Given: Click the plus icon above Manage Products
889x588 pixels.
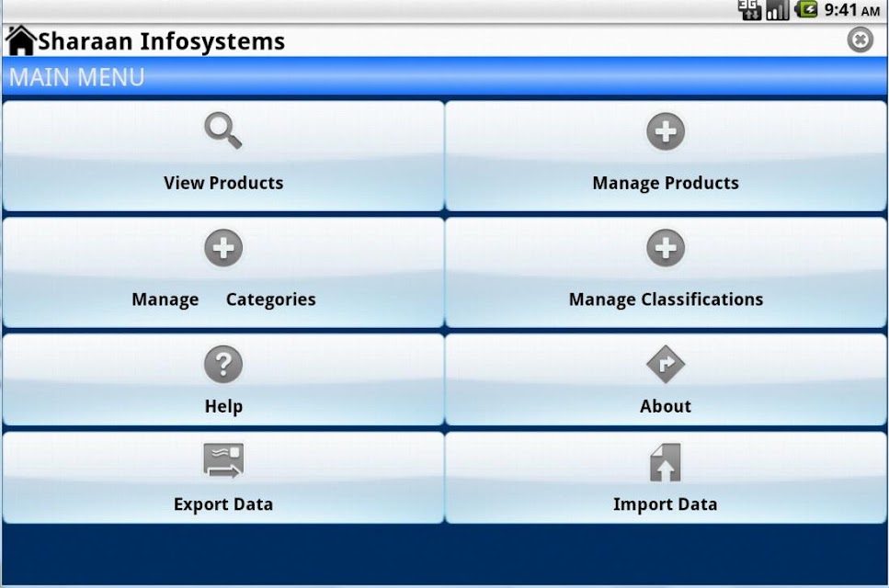Looking at the screenshot, I should (665, 131).
